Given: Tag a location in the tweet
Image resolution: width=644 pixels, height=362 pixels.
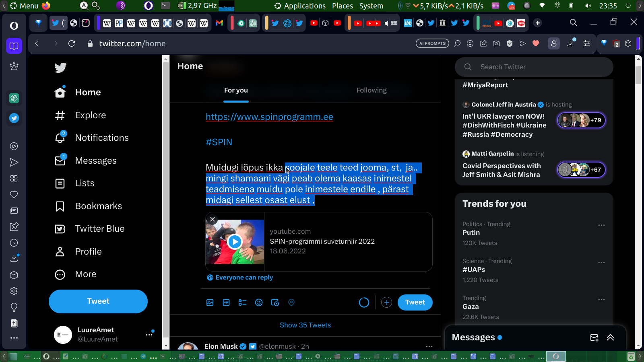Looking at the screenshot, I should click(x=291, y=302).
